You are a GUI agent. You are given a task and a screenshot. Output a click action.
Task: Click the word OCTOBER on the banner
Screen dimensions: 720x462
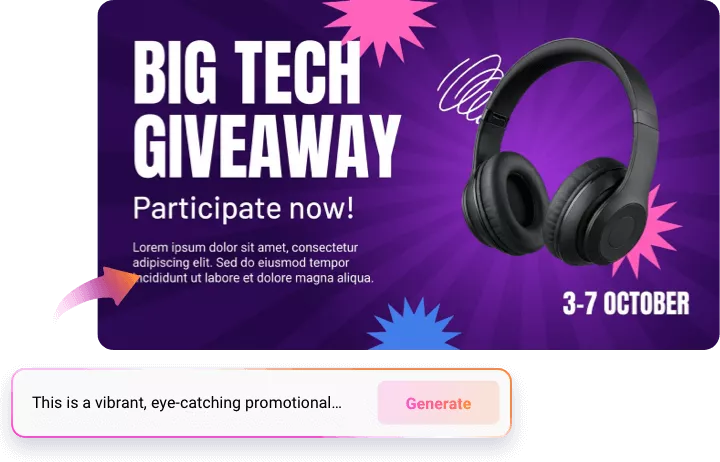point(646,304)
